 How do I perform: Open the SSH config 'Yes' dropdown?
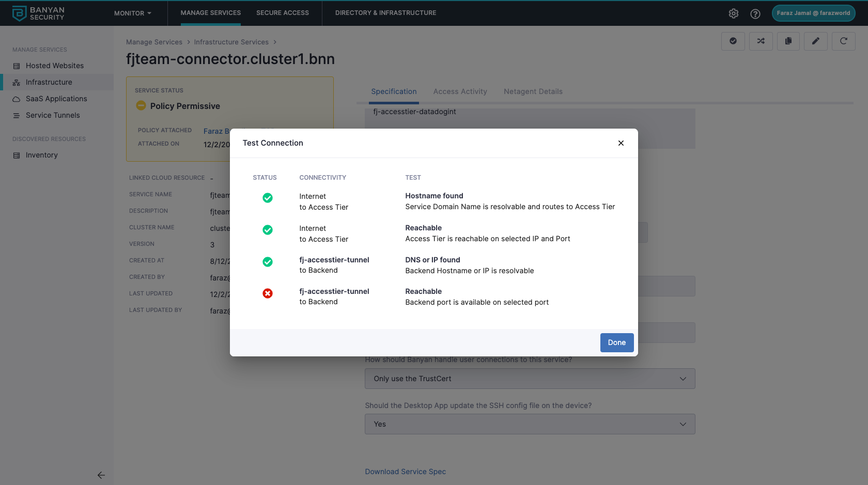pos(530,424)
